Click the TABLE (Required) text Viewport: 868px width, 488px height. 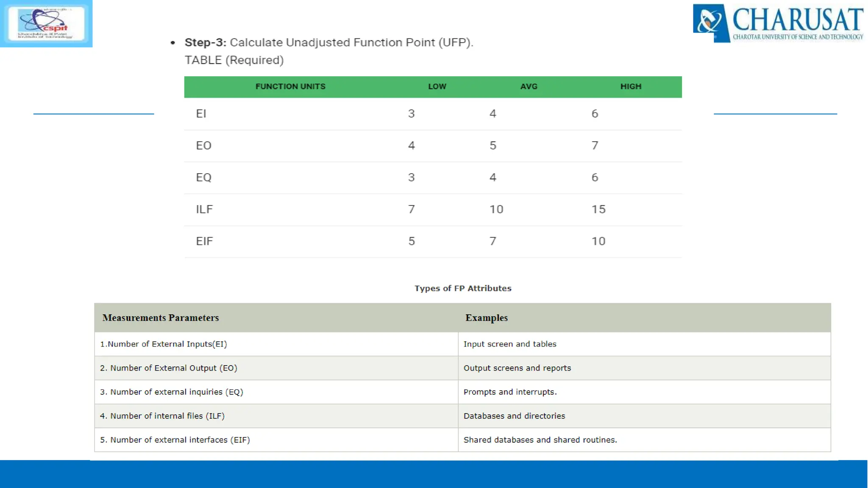[x=234, y=60]
